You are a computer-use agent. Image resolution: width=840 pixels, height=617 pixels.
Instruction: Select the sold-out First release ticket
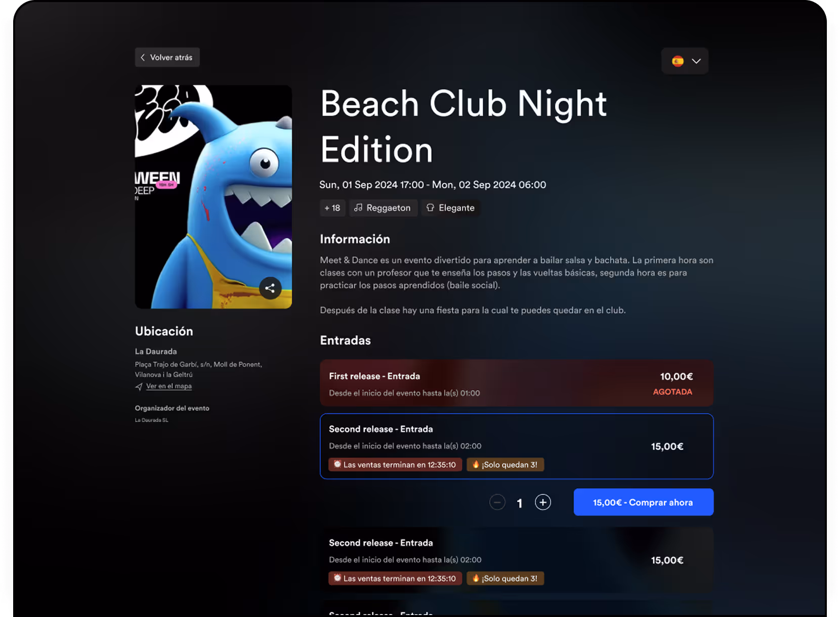[x=517, y=383]
